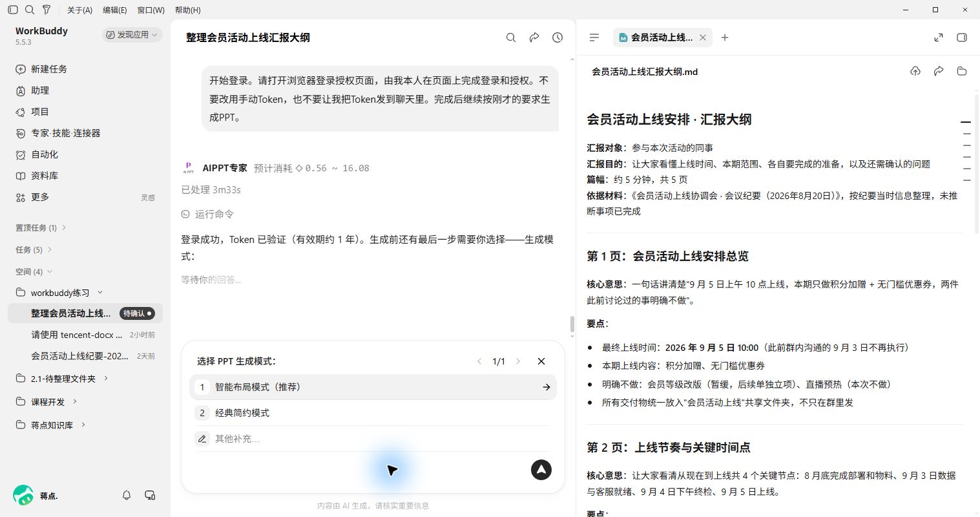The image size is (980, 517).
Task: Close the PPT 生成模式 selection card
Action: 541,361
